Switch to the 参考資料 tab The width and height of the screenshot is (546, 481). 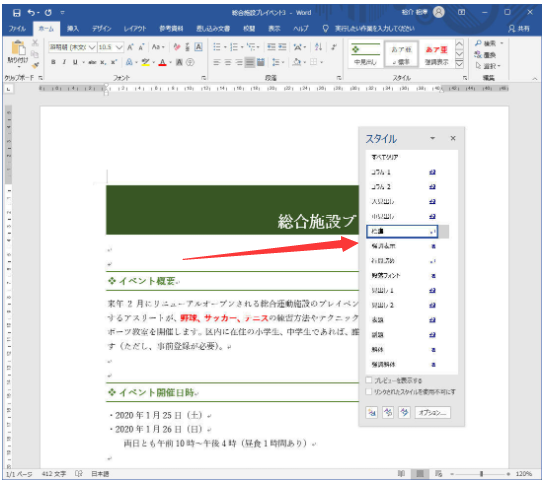(171, 29)
